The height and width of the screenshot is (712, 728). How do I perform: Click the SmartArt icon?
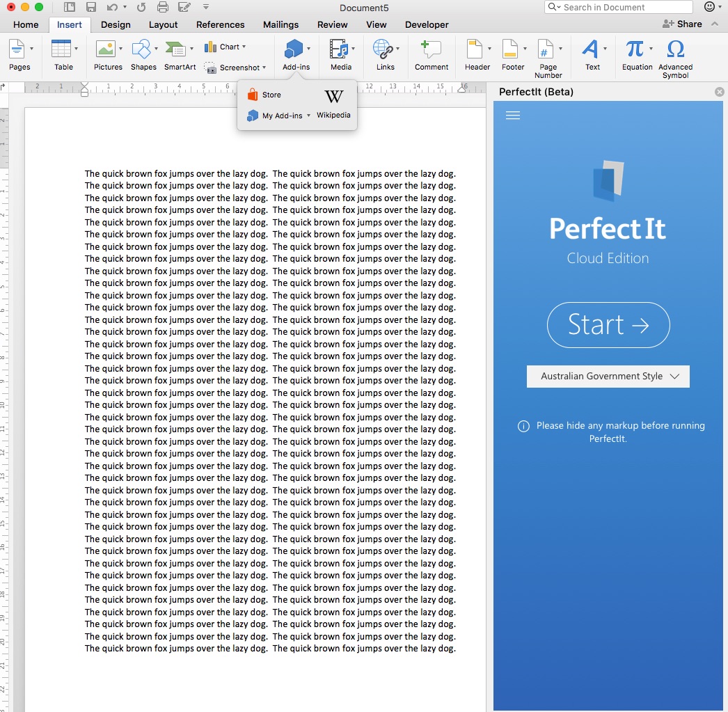[x=175, y=49]
